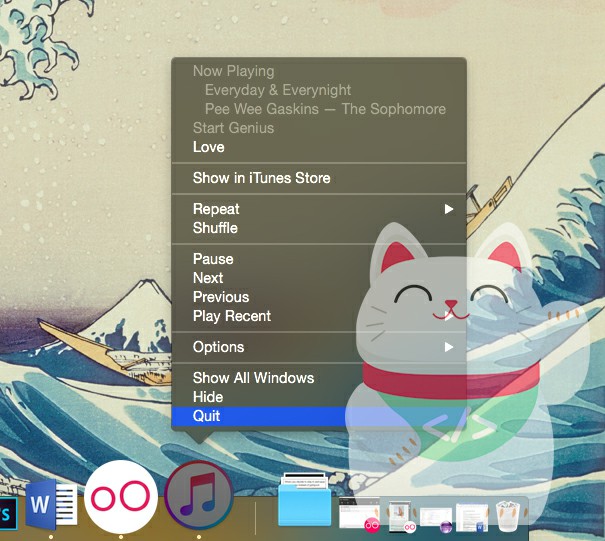Expand the Play Recent submenu
Screen dimensions: 605x541
[x=319, y=316]
